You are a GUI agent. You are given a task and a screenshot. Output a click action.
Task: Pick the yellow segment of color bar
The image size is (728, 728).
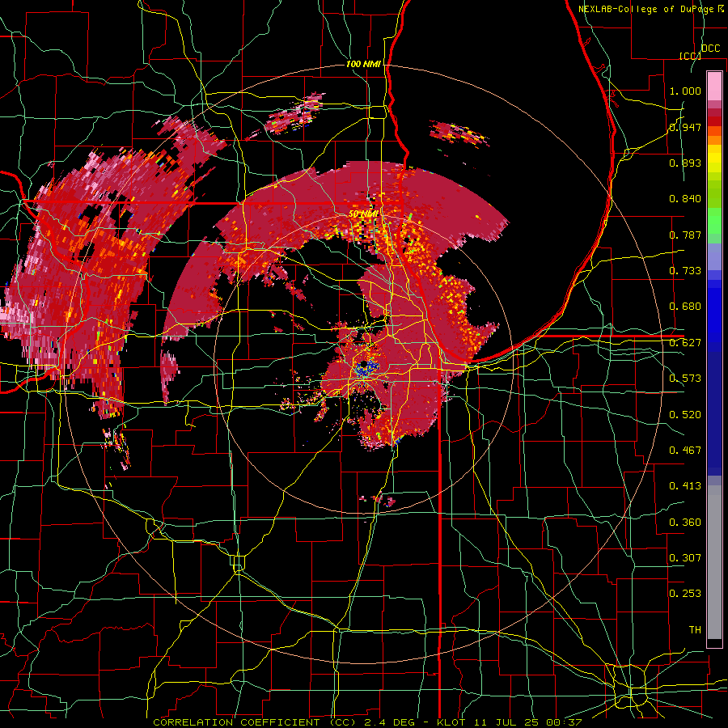714,159
